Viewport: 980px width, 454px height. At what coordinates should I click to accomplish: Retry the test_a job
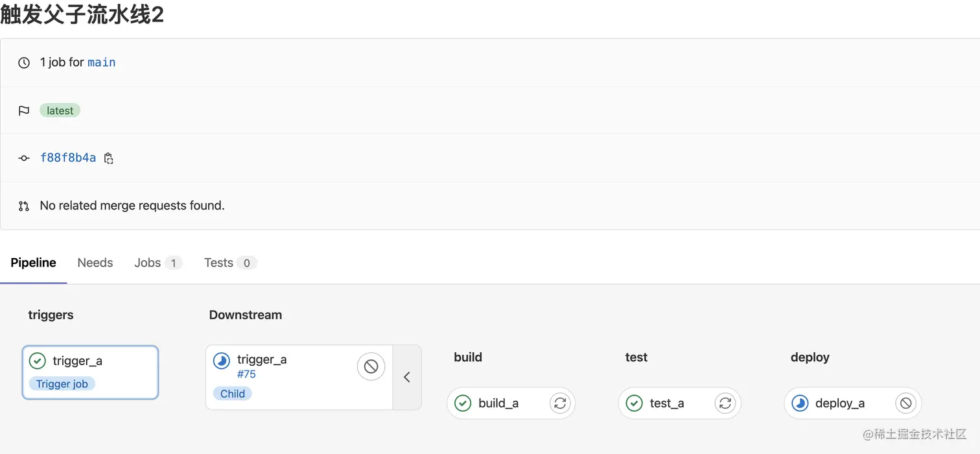(725, 403)
